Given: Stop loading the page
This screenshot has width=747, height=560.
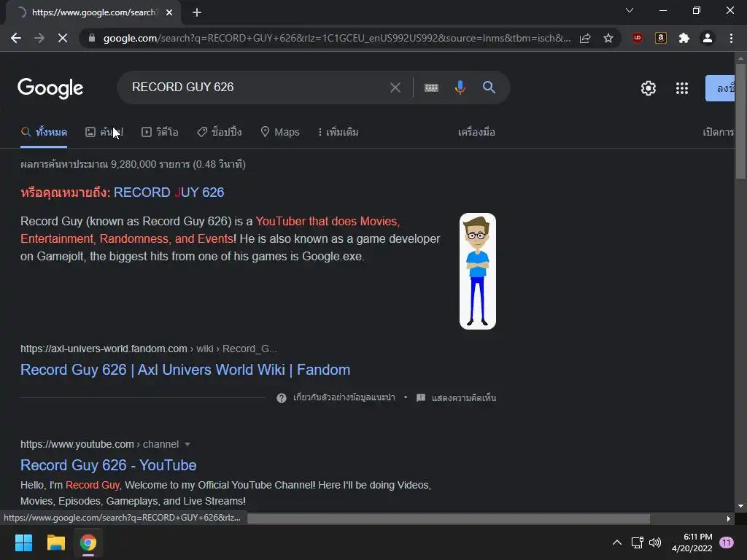Looking at the screenshot, I should [x=63, y=38].
